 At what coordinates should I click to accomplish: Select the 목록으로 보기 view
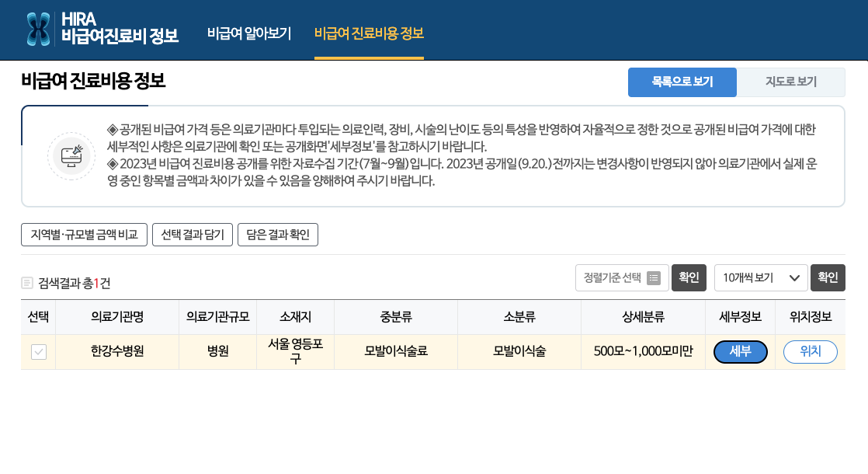pos(682,82)
